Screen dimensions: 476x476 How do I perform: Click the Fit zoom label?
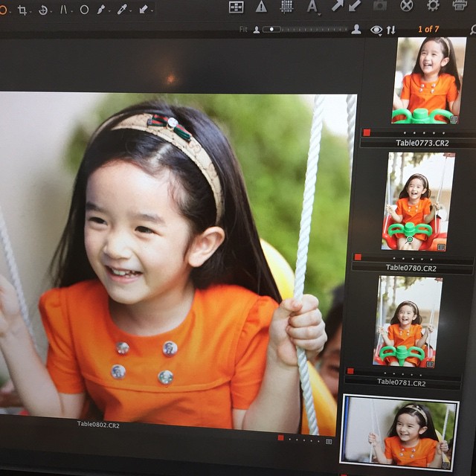pos(243,30)
